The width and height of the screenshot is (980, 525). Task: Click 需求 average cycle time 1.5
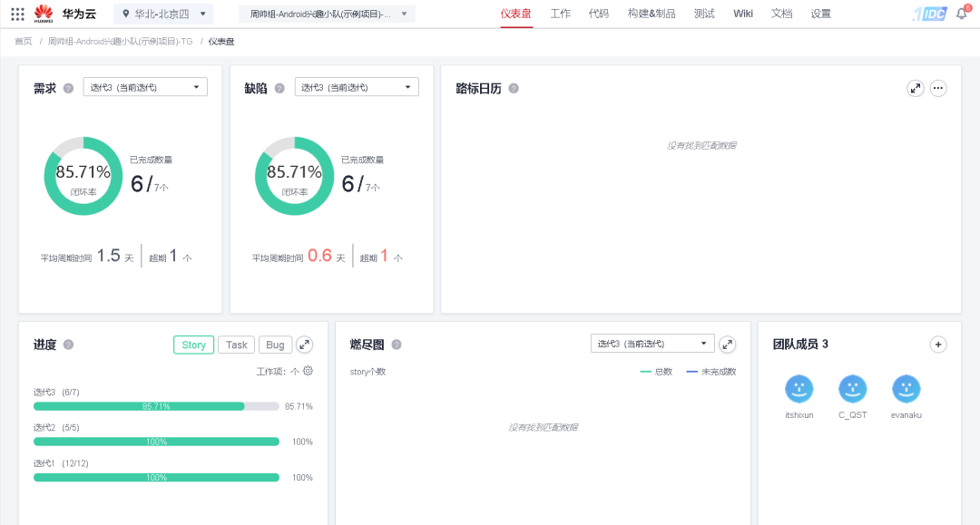(108, 256)
